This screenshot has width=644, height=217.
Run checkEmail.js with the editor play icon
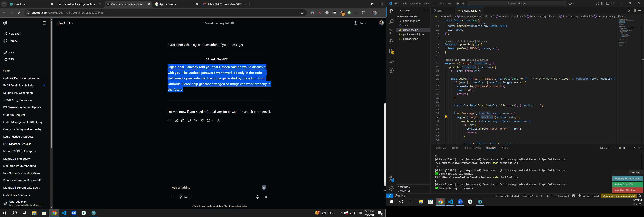tap(629, 11)
